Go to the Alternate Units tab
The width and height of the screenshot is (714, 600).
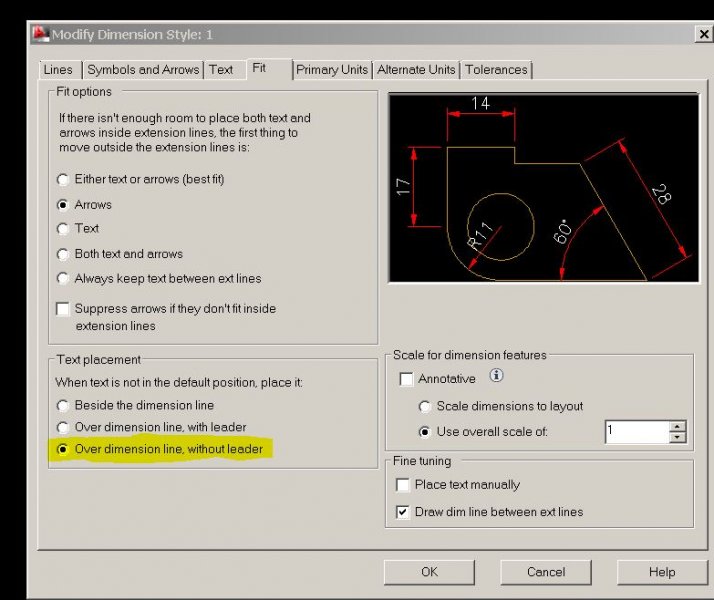pos(416,70)
